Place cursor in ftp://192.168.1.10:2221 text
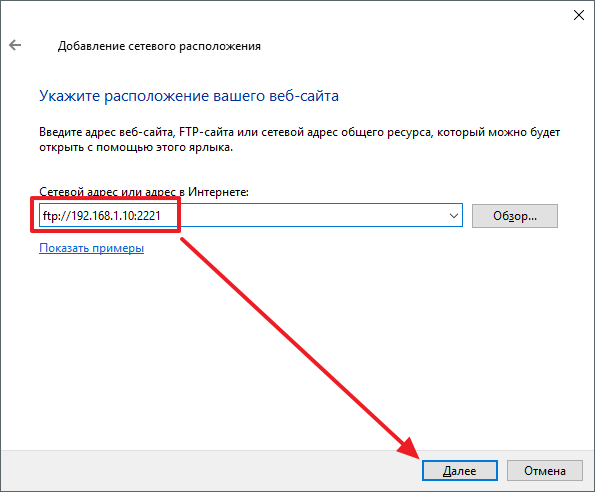 point(102,216)
